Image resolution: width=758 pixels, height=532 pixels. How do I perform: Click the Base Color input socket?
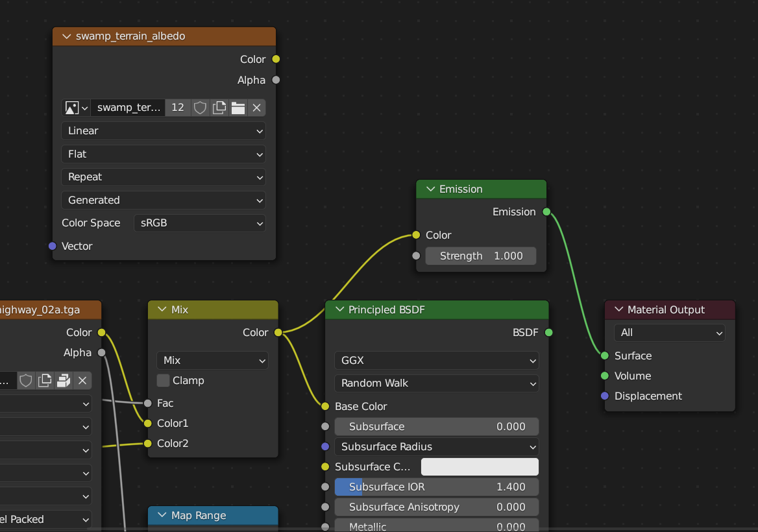[x=325, y=406]
